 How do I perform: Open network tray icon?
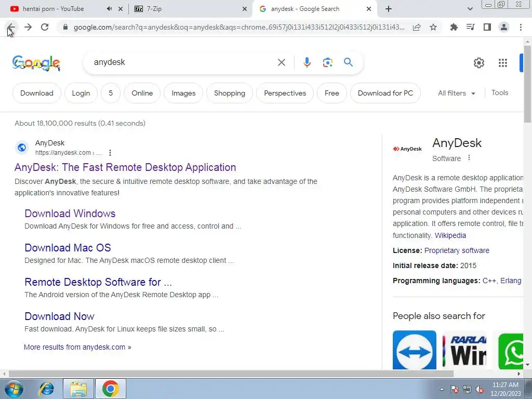click(467, 390)
